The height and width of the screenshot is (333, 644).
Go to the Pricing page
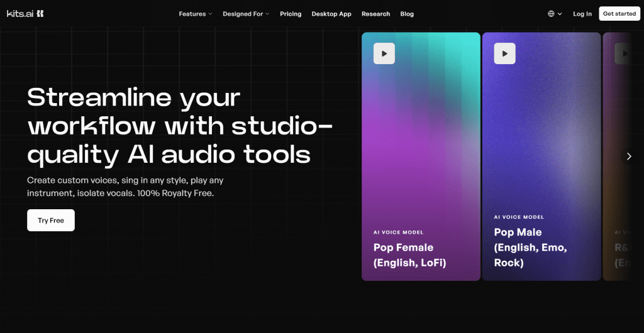click(291, 14)
